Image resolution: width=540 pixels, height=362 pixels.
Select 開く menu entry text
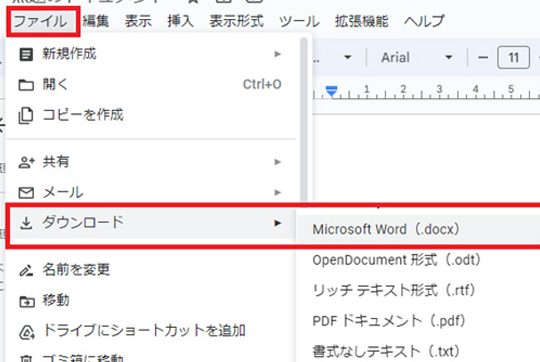(x=55, y=84)
